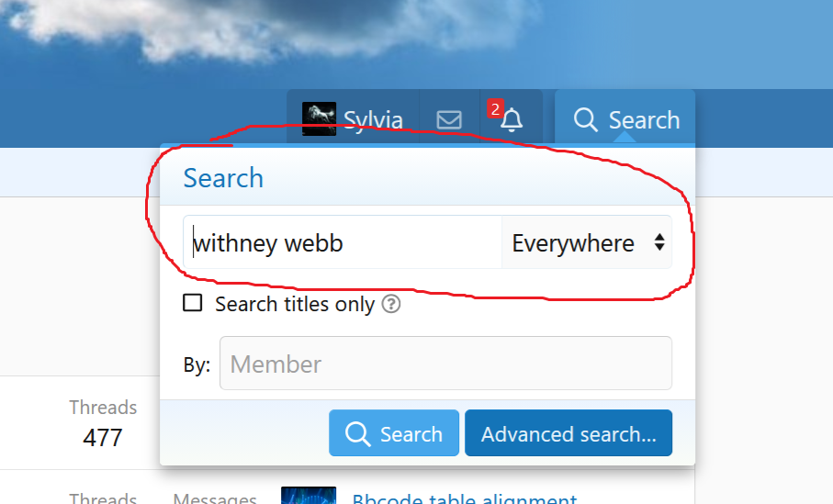The height and width of the screenshot is (504, 833).
Task: Click the 'Search titles only' label text
Action: tap(294, 304)
